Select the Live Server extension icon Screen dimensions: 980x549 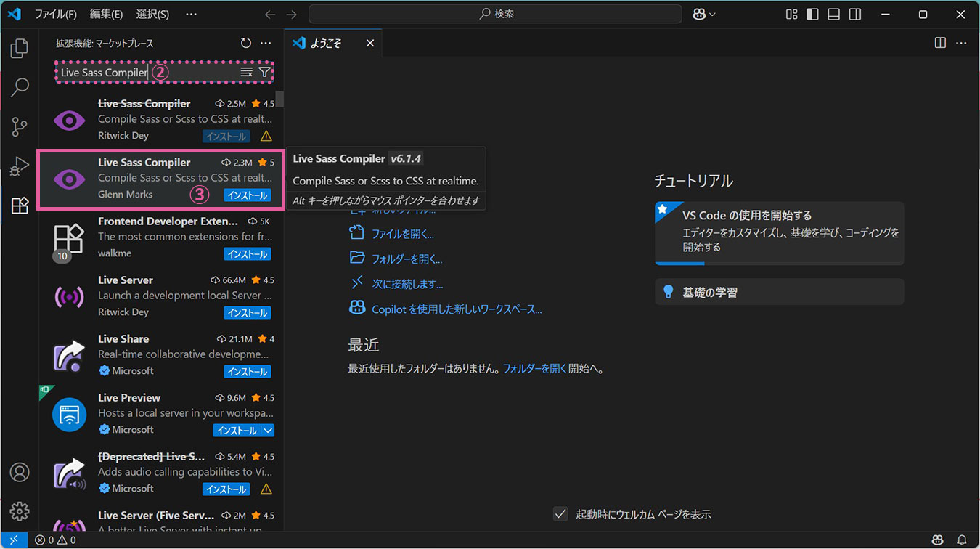click(70, 296)
